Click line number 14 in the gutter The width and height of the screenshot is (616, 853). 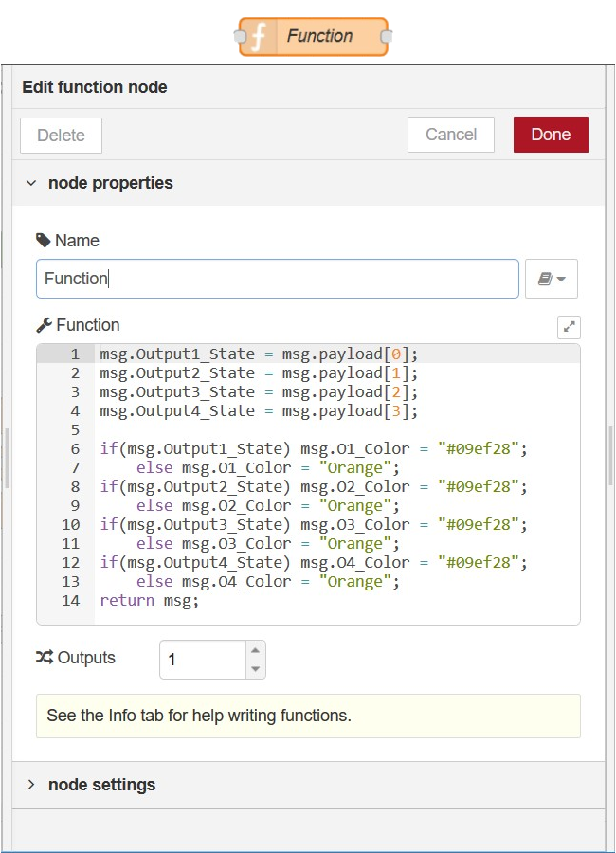(71, 601)
